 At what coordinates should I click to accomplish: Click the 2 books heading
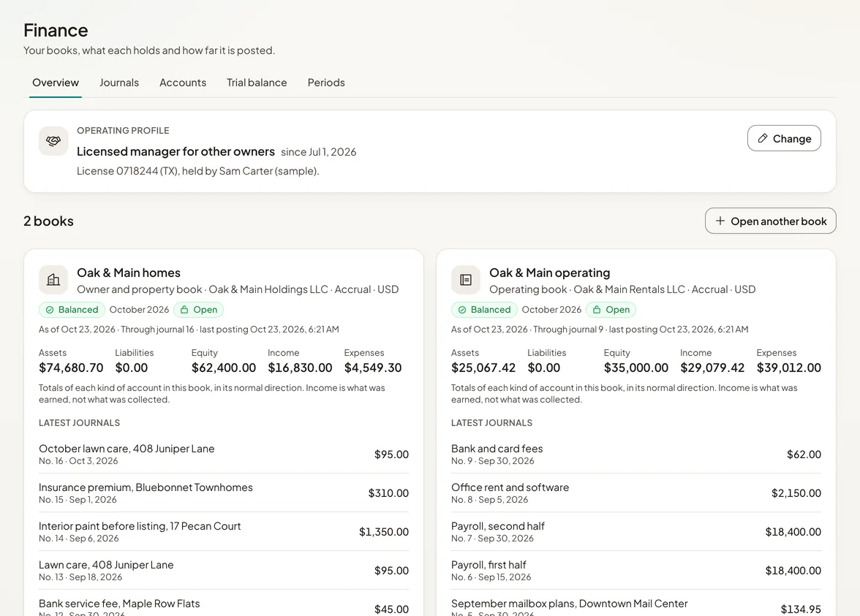click(x=48, y=221)
